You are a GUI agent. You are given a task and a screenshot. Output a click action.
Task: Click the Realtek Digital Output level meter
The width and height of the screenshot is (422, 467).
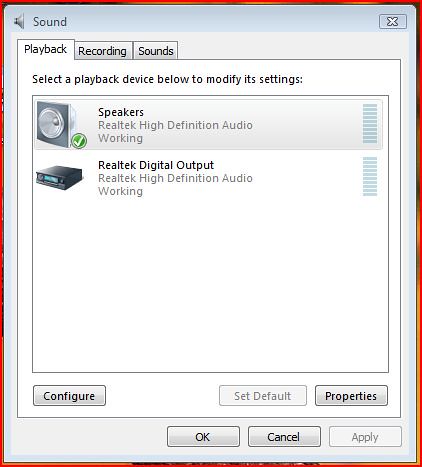point(370,176)
